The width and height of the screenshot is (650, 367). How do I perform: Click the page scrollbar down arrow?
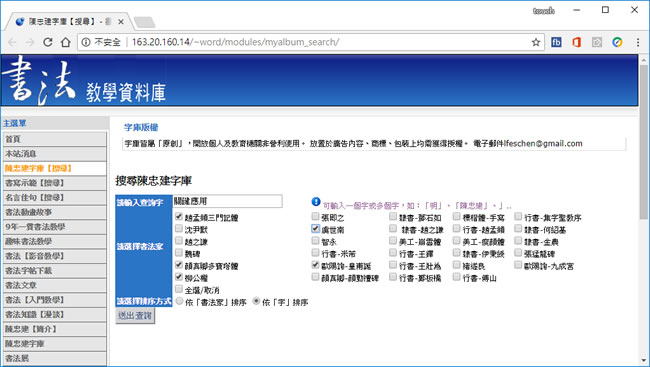tap(644, 360)
